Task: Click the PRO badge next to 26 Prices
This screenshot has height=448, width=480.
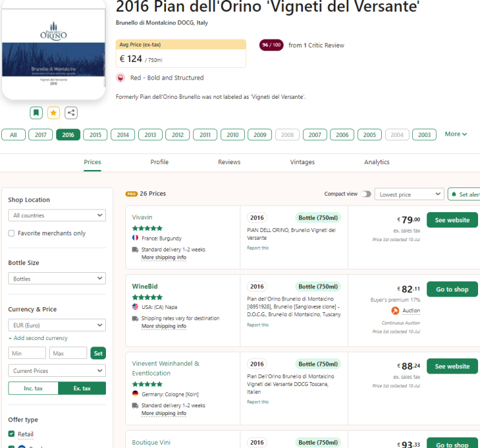Action: [x=131, y=193]
